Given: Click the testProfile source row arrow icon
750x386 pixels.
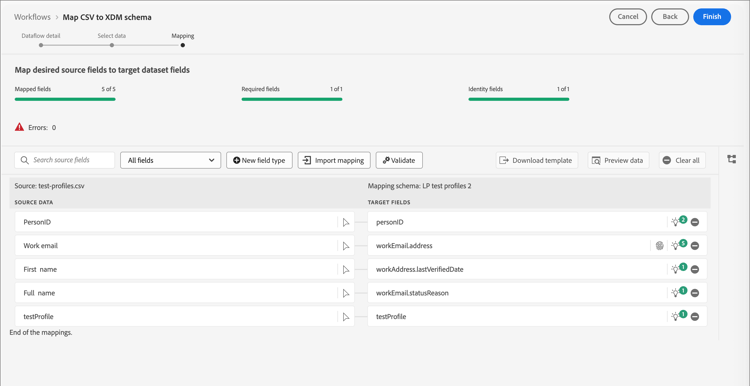Looking at the screenshot, I should click(346, 317).
